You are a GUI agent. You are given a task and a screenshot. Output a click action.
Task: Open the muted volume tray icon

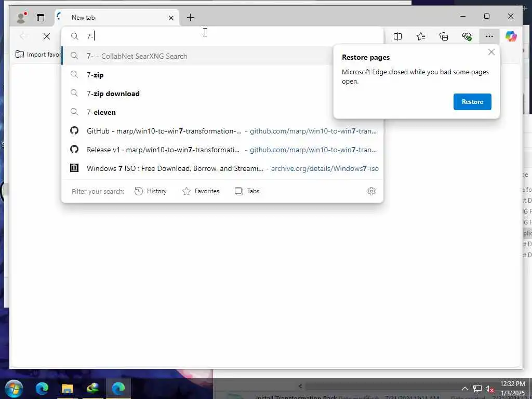tap(489, 389)
